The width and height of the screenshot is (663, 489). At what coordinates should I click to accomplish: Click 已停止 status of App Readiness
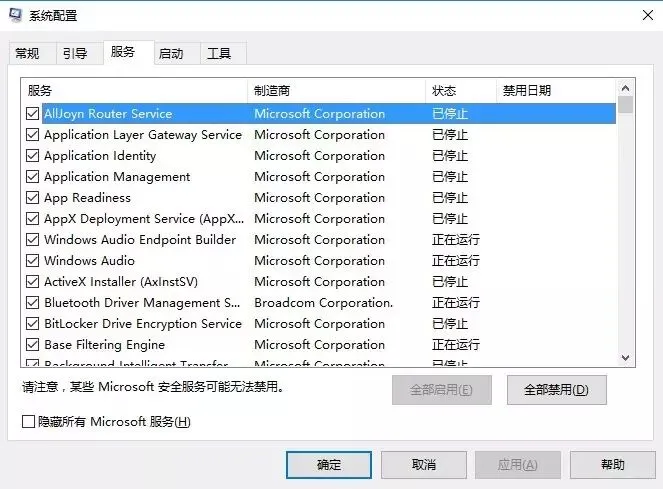[450, 198]
